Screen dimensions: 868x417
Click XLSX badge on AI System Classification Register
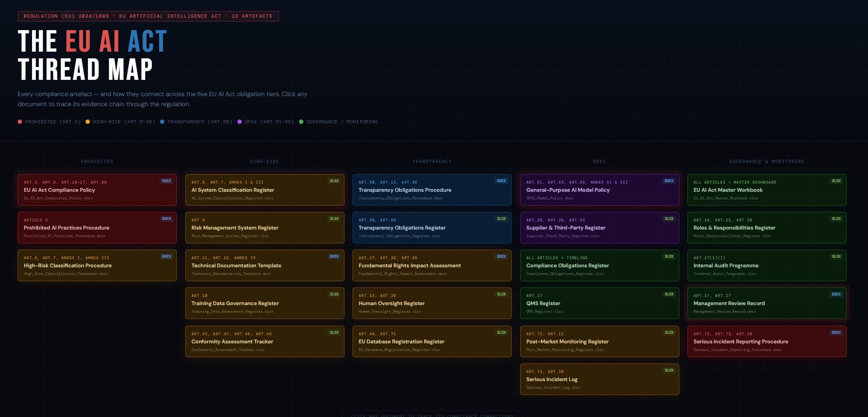(x=334, y=181)
